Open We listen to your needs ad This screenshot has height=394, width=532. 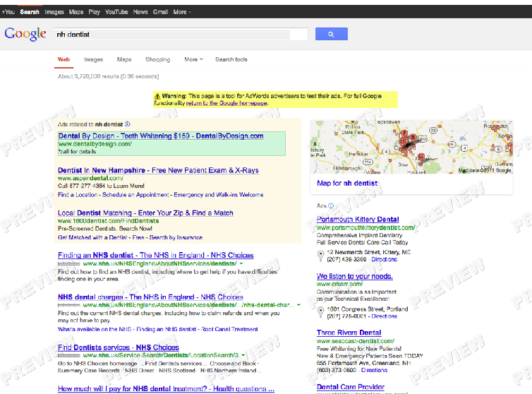coord(355,276)
